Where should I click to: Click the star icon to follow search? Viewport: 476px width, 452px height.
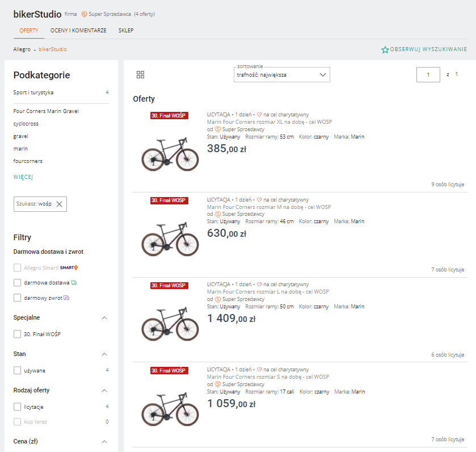[x=385, y=50]
